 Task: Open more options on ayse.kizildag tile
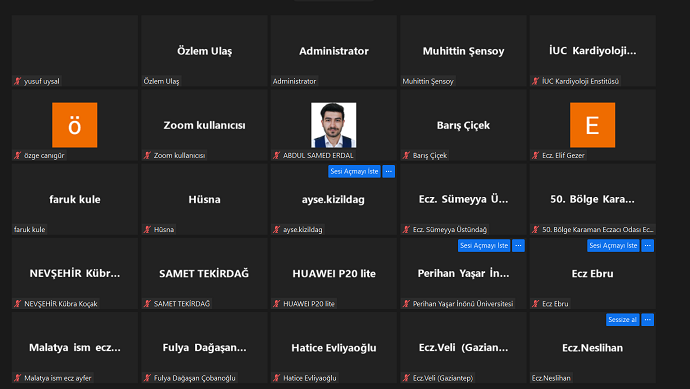389,172
